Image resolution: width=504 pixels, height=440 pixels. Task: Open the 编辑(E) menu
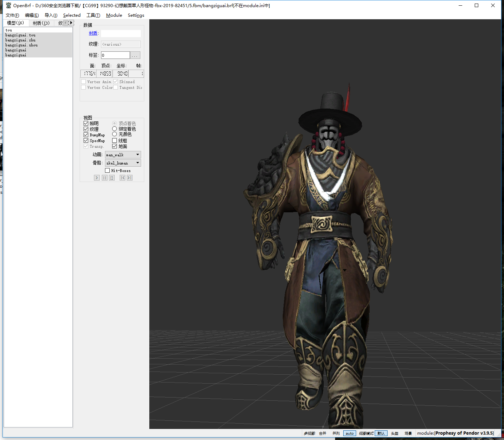(x=32, y=15)
